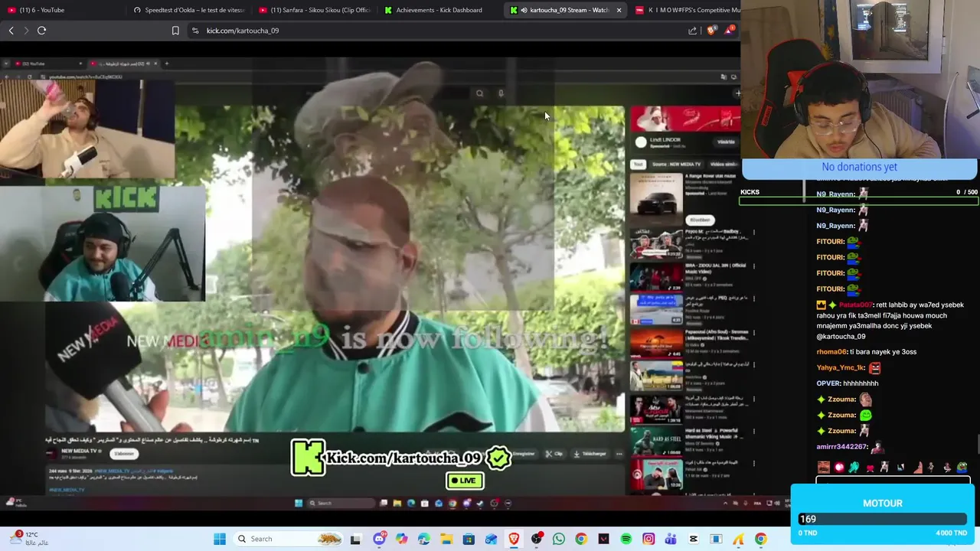The image size is (980, 551).
Task: Bookmark the current page
Action: (175, 31)
